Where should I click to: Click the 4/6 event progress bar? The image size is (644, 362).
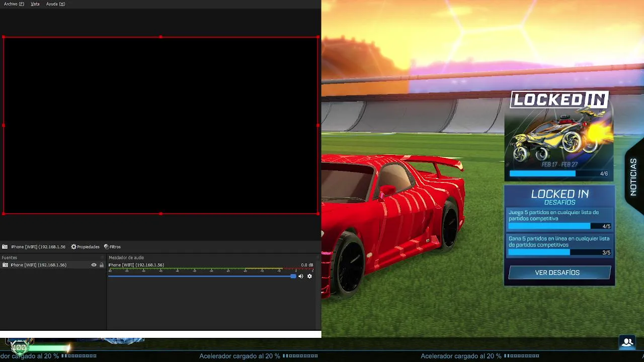559,173
